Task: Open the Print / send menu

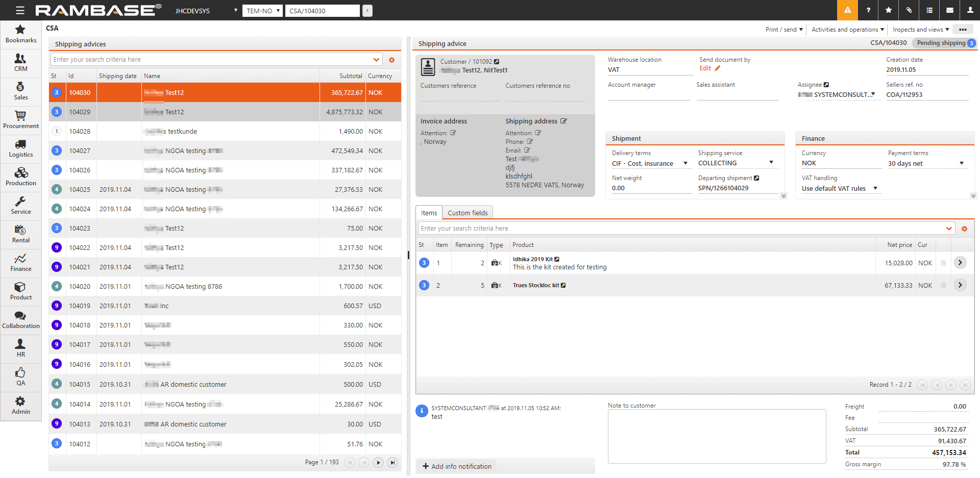Action: point(784,30)
